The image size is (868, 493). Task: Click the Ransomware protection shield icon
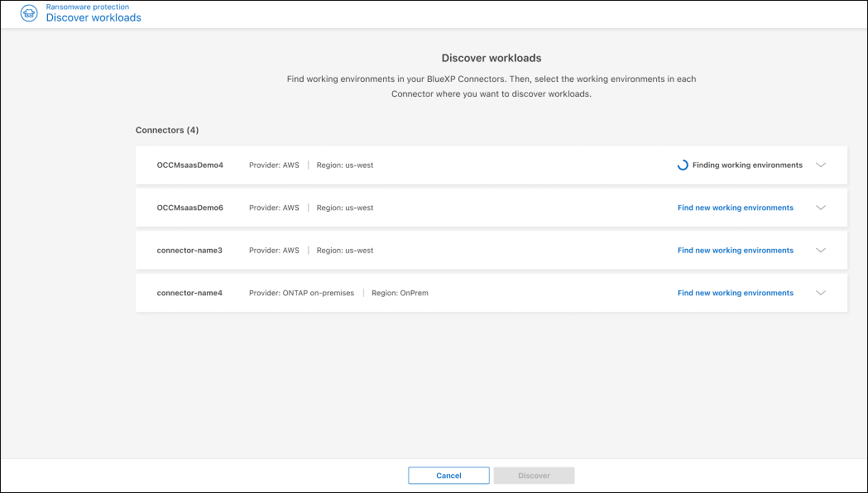click(29, 13)
